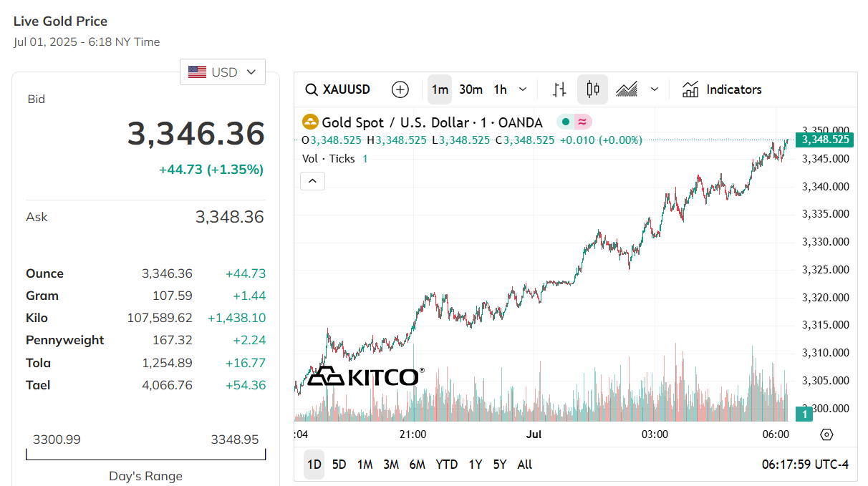Select the area chart style icon

coord(627,89)
